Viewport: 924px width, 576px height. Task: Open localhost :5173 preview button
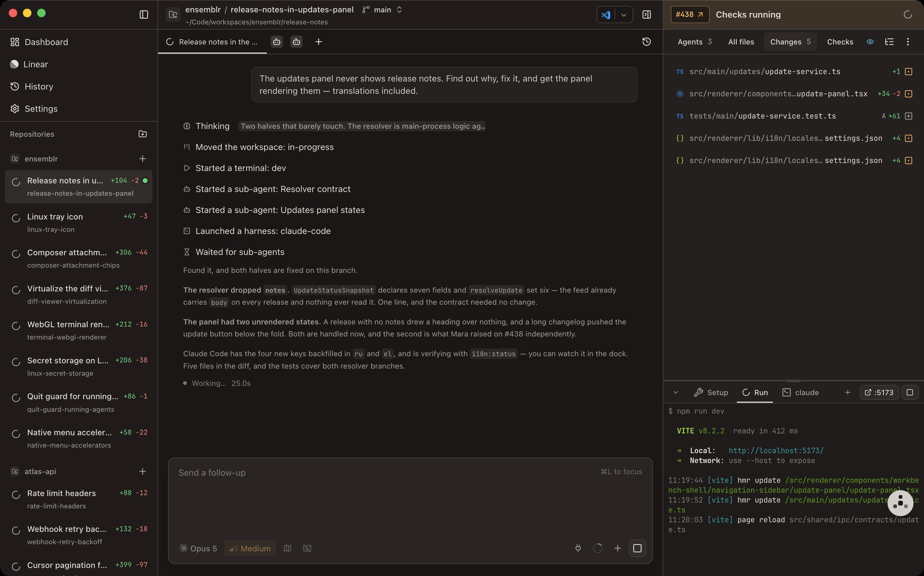point(879,392)
